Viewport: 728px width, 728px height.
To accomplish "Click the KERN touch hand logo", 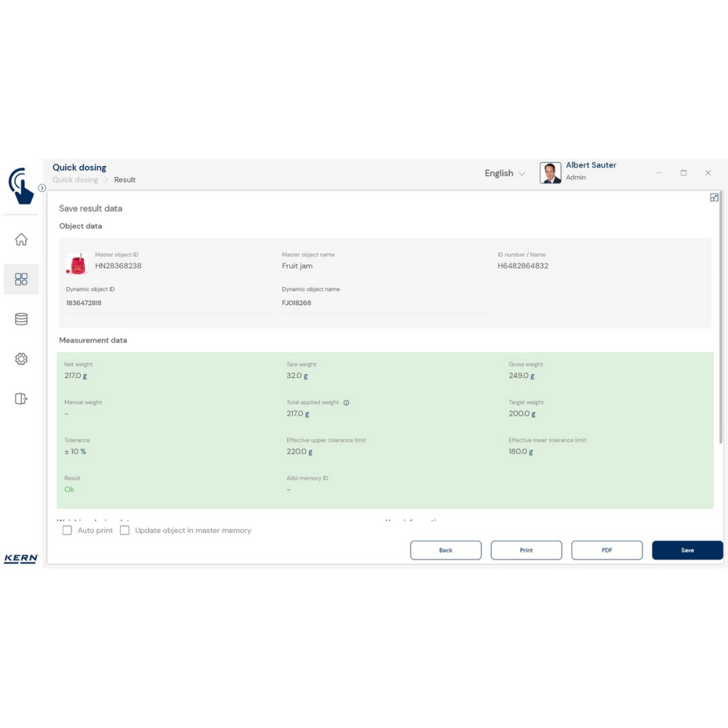I will (21, 186).
